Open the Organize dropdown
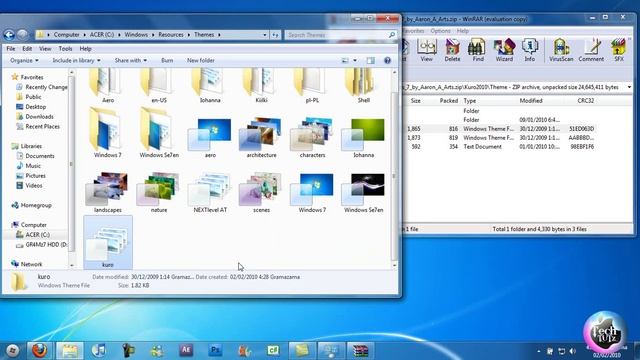640x360 pixels. point(24,60)
